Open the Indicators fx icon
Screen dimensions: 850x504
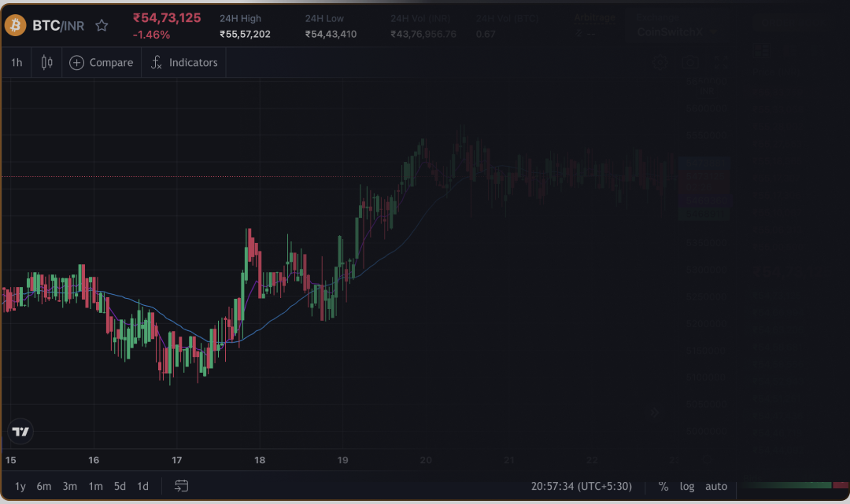(x=156, y=61)
